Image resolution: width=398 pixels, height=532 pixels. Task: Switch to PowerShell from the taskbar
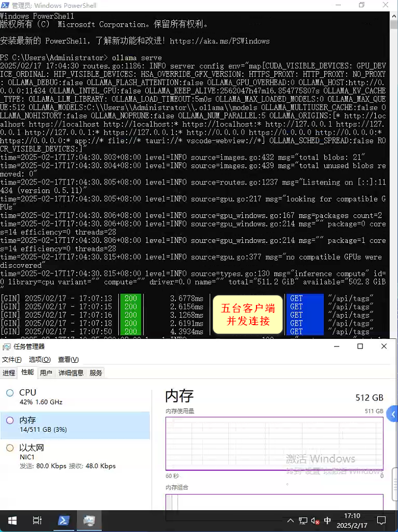[64, 520]
